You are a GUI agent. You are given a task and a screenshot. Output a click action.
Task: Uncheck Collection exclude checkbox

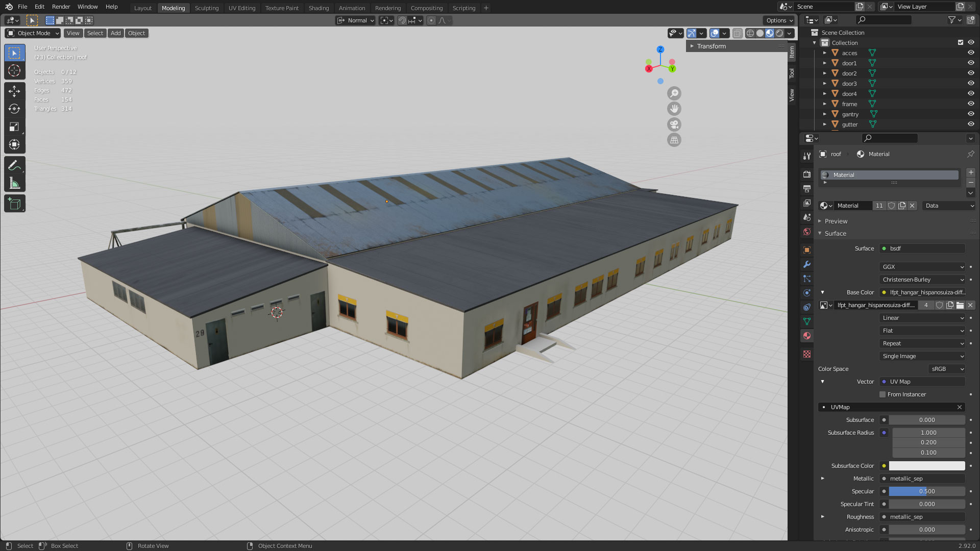961,42
